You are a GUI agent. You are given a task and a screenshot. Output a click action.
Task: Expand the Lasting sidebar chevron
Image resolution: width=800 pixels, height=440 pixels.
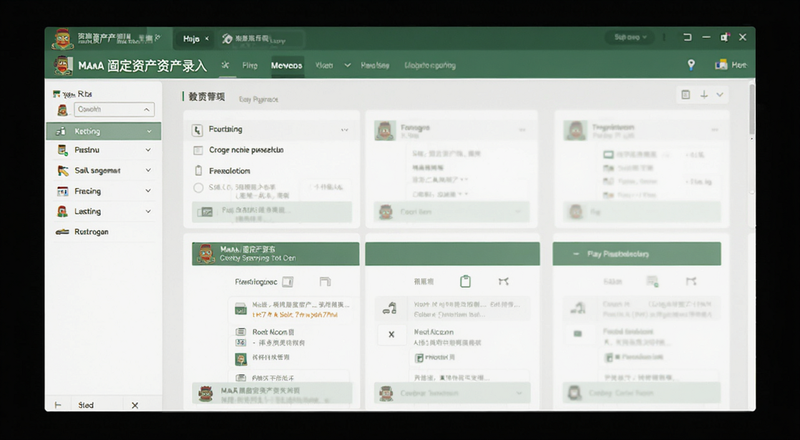148,211
